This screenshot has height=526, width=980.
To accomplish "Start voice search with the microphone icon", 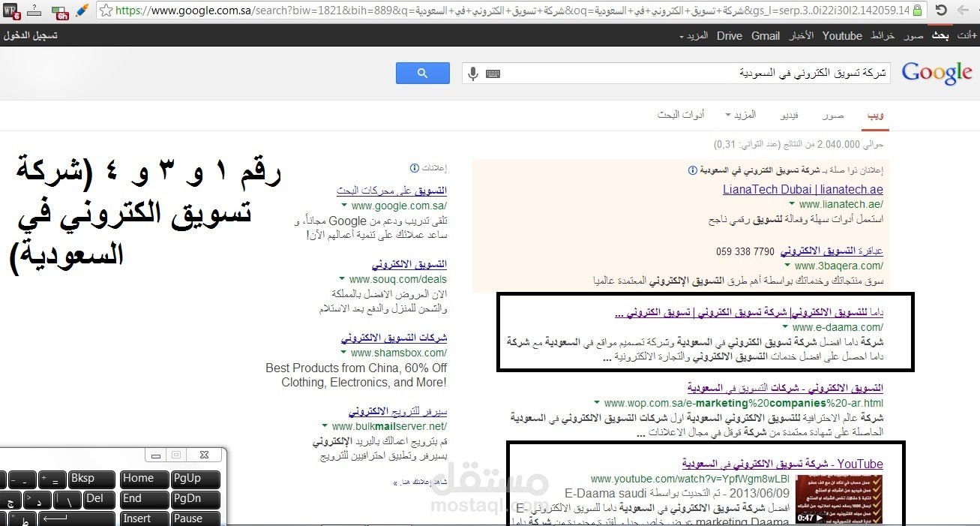I will pyautogui.click(x=473, y=74).
